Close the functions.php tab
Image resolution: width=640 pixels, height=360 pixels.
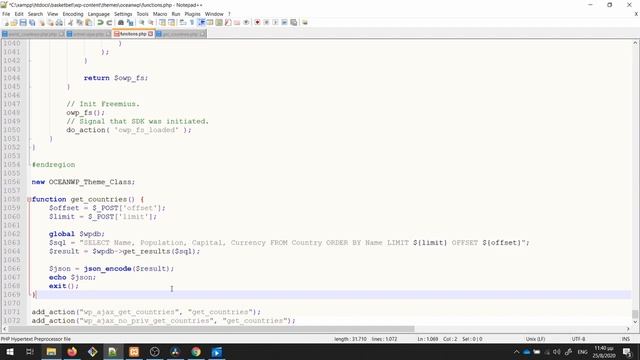click(151, 34)
